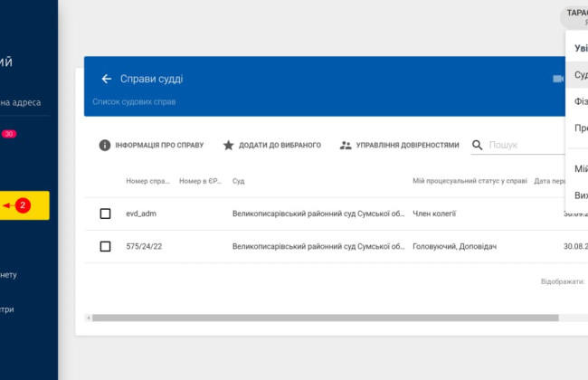Click the people icon for Управління довіреностями
588x380 pixels.
[345, 145]
